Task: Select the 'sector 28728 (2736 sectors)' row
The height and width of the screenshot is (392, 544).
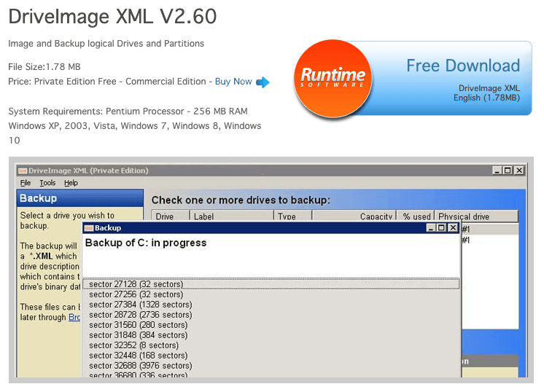Action: click(x=271, y=315)
